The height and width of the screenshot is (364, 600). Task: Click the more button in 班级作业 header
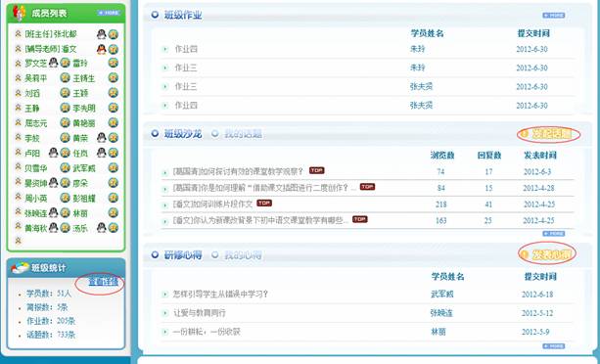click(554, 16)
